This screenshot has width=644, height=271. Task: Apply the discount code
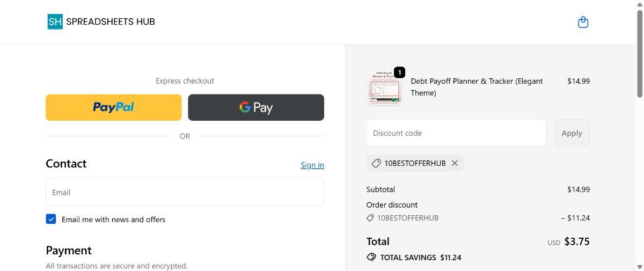coord(572,133)
